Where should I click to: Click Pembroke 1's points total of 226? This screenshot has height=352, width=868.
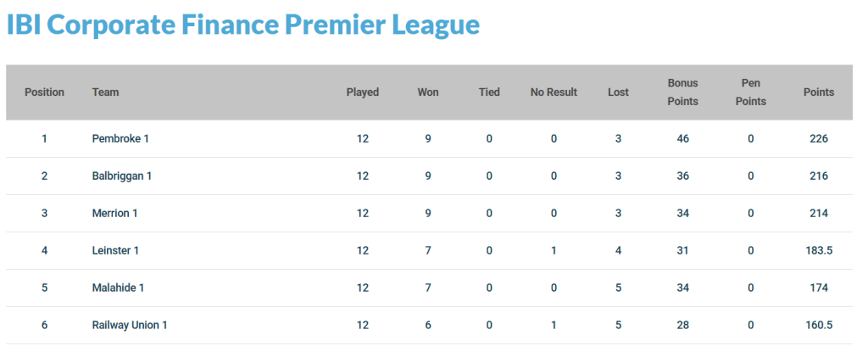pos(819,138)
